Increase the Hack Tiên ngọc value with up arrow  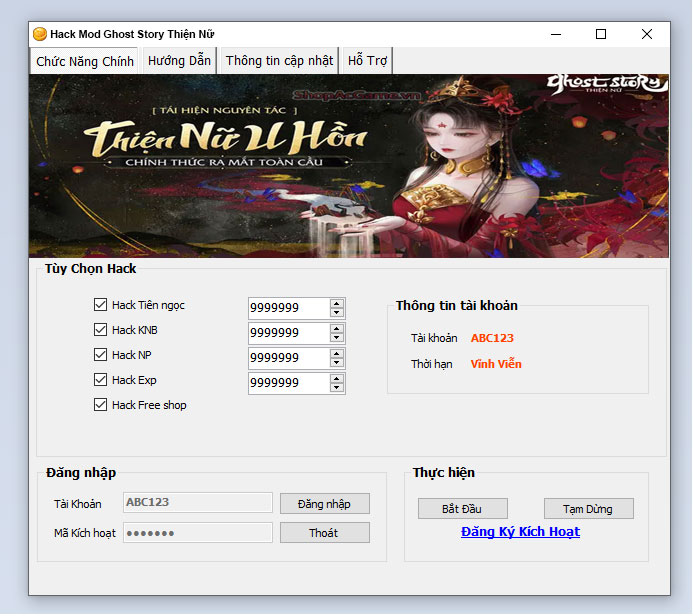tap(337, 304)
